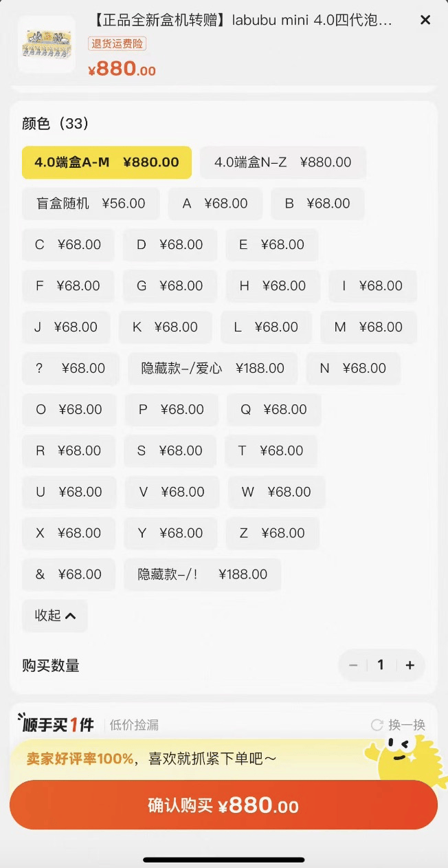Tap the purchase quantity number field
The height and width of the screenshot is (868, 448).
[x=381, y=665]
